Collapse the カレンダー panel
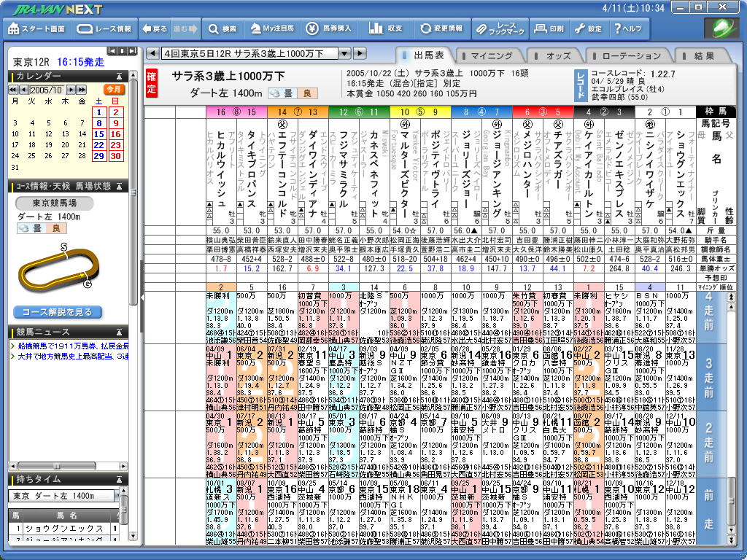This screenshot has width=747, height=560. click(119, 76)
